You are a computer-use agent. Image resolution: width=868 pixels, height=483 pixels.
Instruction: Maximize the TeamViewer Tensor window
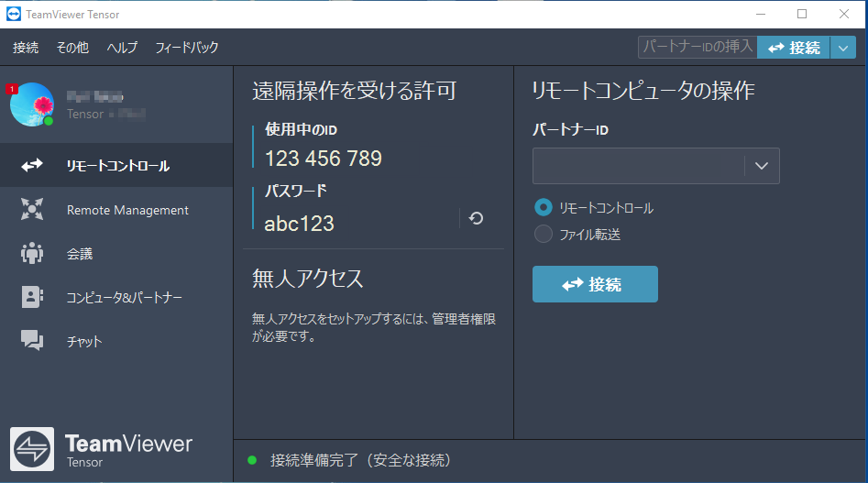point(802,15)
